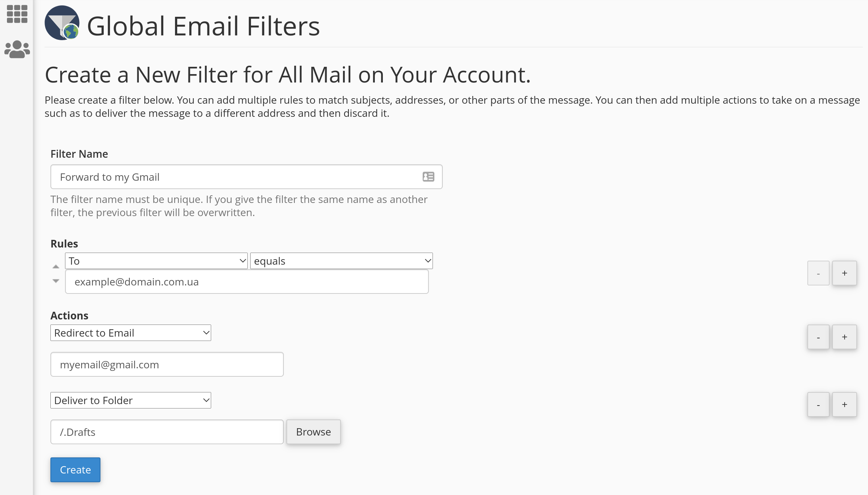Expand the 'equals' match type dropdown
The width and height of the screenshot is (868, 495).
coord(341,261)
